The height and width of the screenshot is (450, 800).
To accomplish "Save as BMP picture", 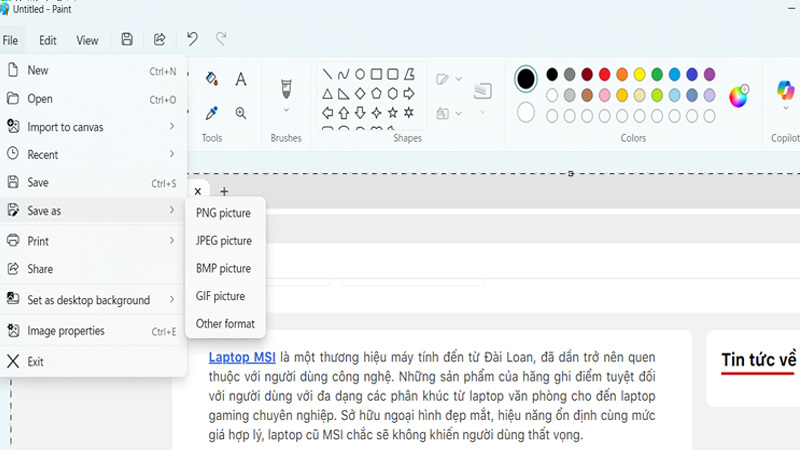I will (x=225, y=268).
